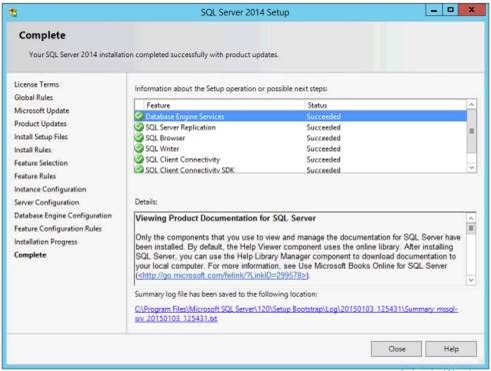
Task: Click the Help button
Action: 451,349
